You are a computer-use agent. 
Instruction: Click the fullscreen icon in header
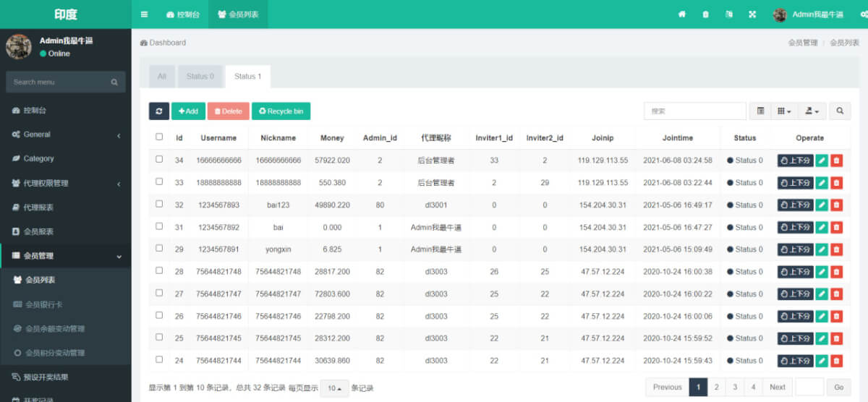[x=752, y=14]
